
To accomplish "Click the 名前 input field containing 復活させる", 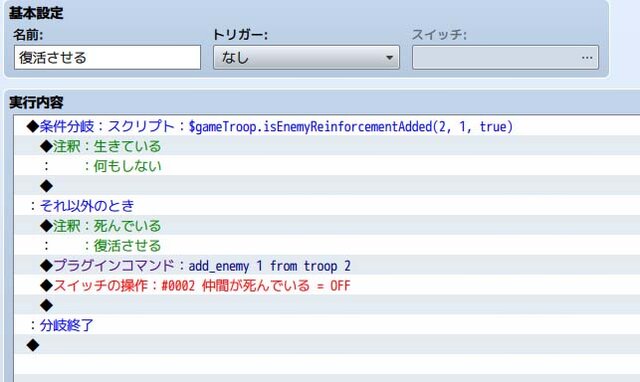I will [x=107, y=58].
